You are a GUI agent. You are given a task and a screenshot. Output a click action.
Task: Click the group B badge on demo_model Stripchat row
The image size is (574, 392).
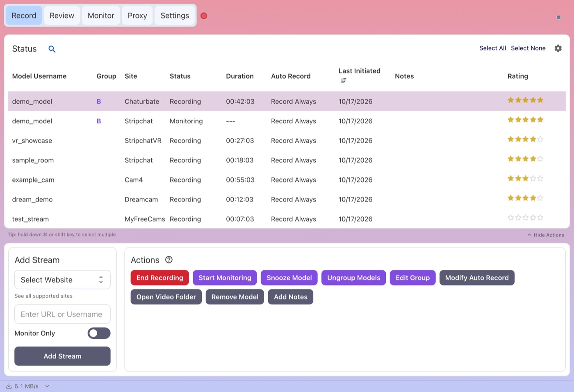coord(99,121)
